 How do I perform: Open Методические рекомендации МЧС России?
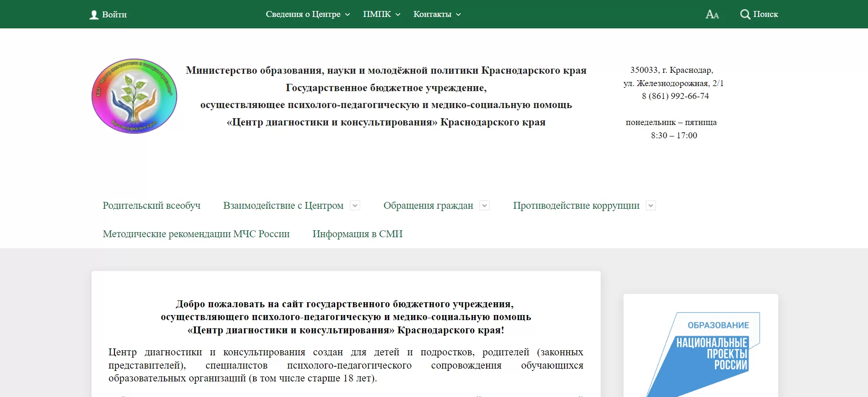(x=196, y=234)
